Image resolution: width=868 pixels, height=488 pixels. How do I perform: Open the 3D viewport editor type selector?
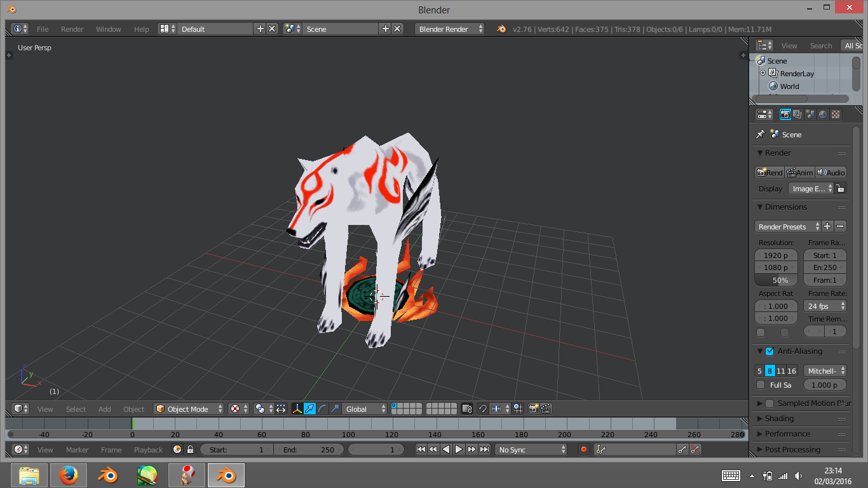pos(21,409)
